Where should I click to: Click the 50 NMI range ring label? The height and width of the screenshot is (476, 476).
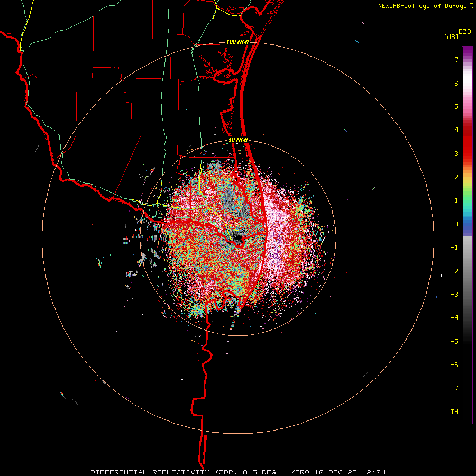tap(238, 140)
